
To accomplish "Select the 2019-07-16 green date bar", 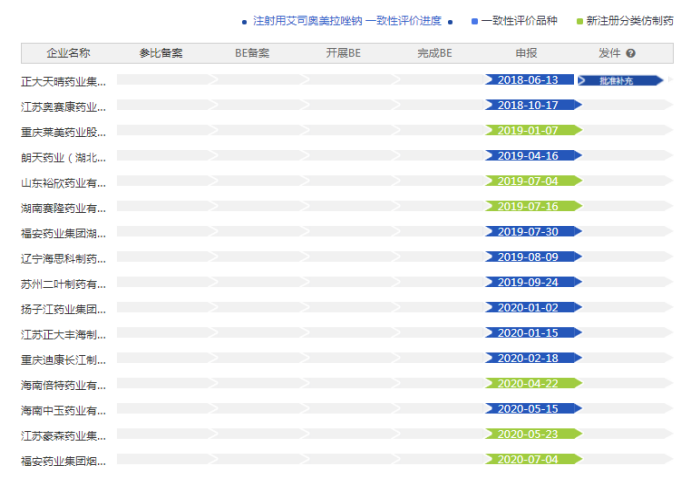I will [x=530, y=207].
